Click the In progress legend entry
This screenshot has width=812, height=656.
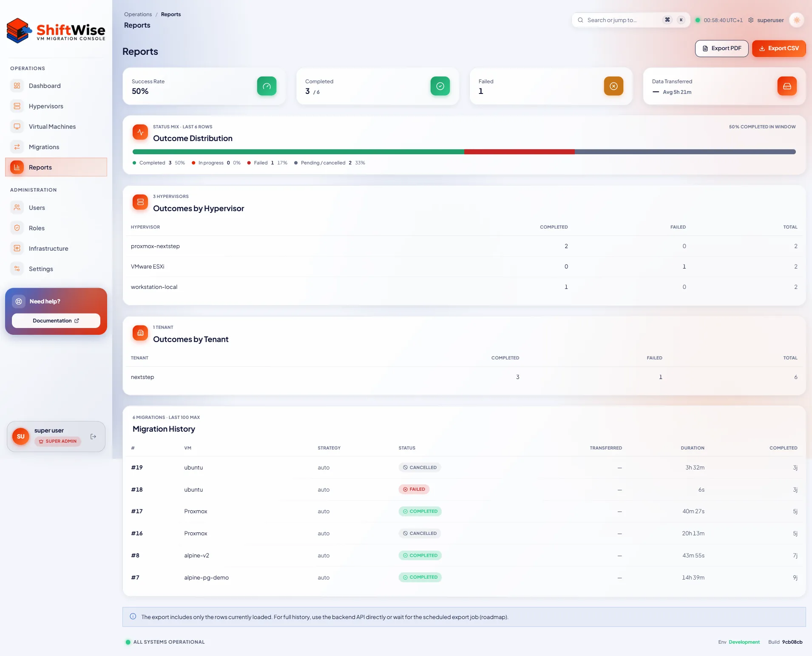216,163
